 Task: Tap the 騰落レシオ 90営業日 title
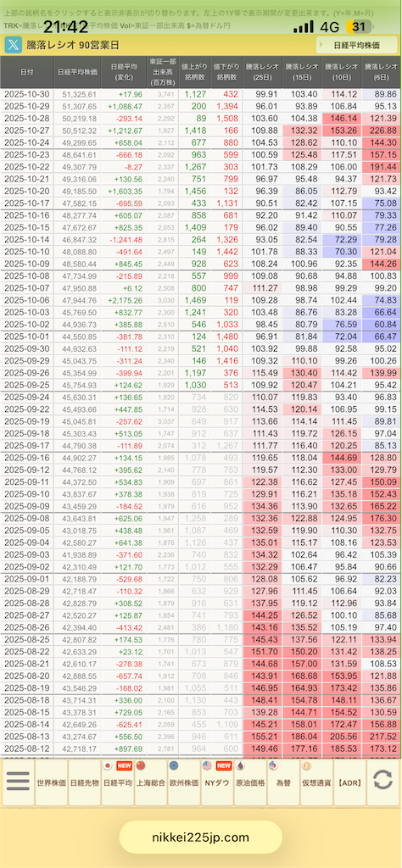(x=73, y=45)
